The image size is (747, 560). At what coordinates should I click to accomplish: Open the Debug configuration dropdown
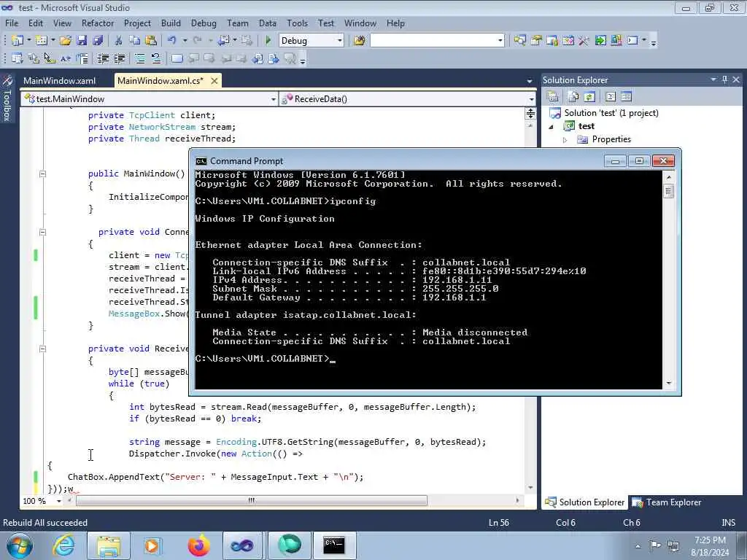340,41
